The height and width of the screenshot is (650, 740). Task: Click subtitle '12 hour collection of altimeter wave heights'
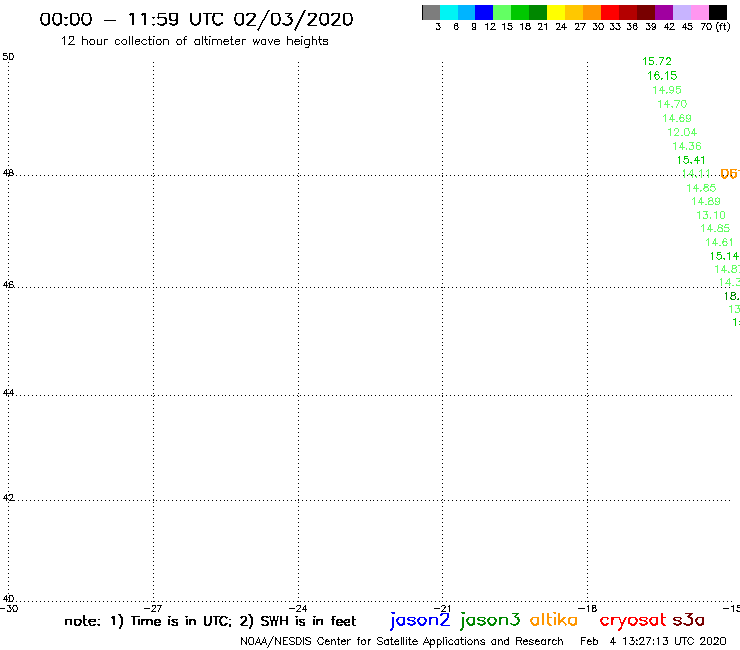194,42
